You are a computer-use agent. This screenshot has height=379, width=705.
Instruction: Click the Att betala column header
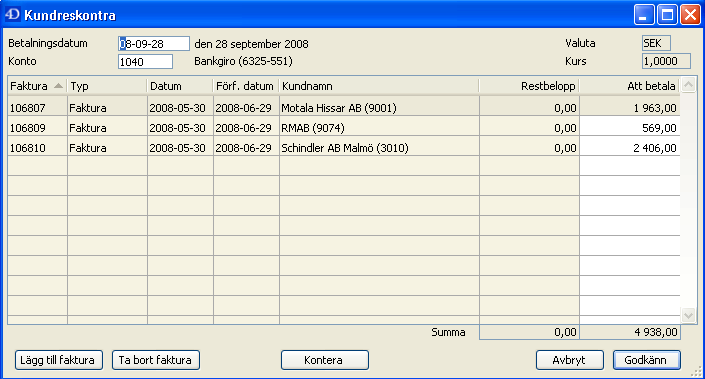pyautogui.click(x=629, y=86)
